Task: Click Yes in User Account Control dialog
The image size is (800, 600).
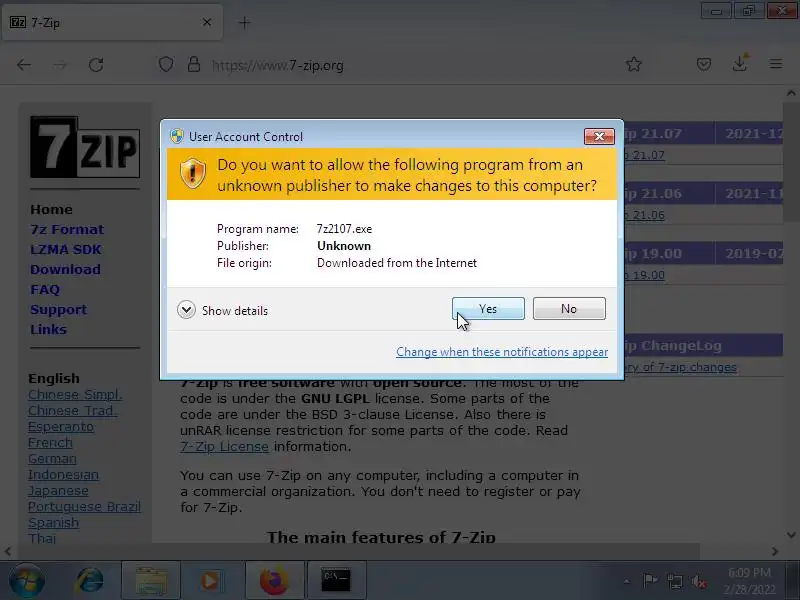Action: tap(488, 309)
